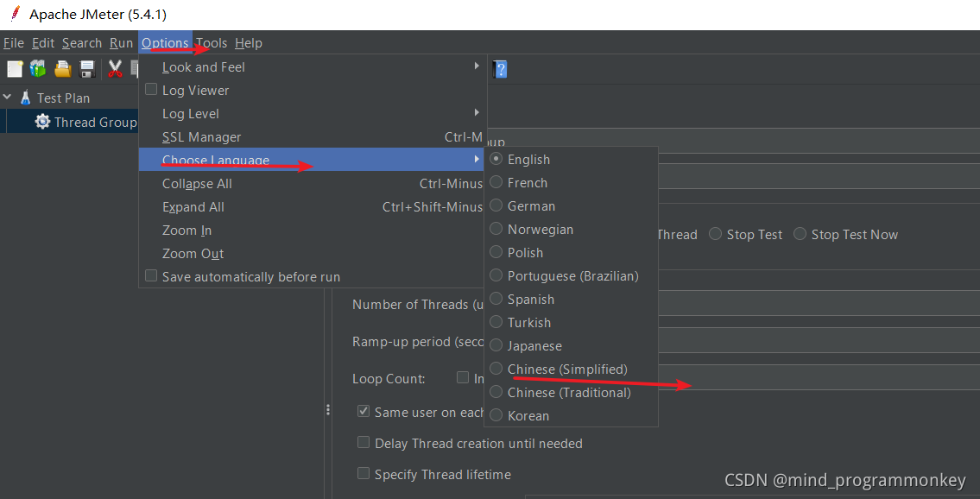The image size is (980, 499).
Task: Click Zoom In menu entry
Action: coord(313,231)
